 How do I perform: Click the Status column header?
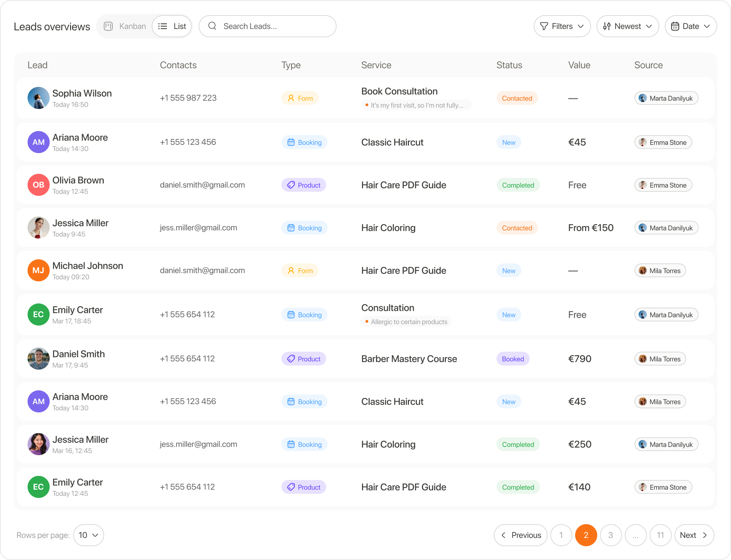(509, 65)
